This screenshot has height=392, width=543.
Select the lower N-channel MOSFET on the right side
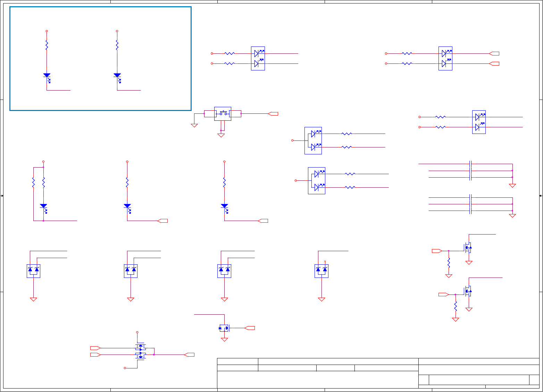point(468,291)
